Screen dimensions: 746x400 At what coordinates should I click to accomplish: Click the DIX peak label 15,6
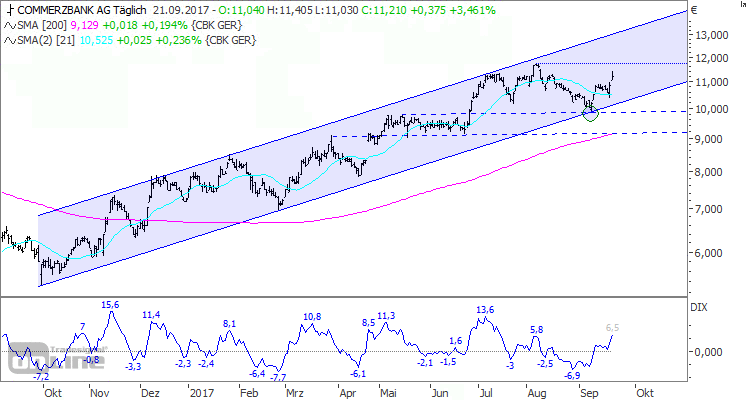pos(110,305)
